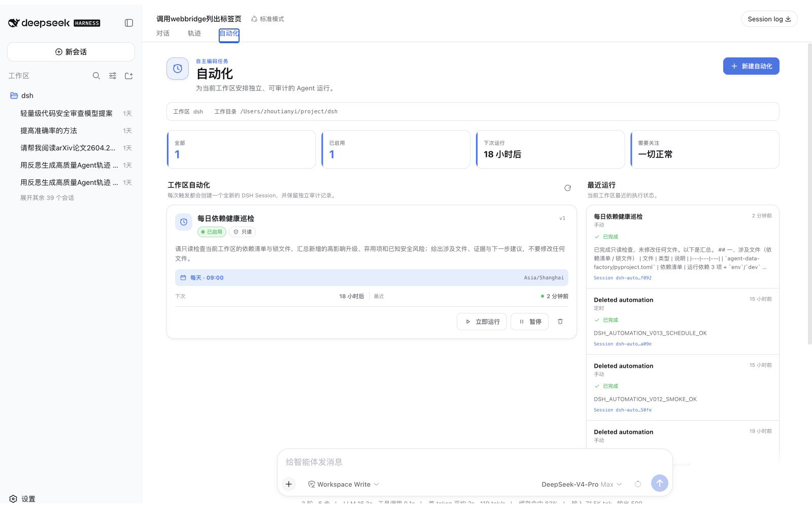812x508 pixels.
Task: Start a new conversation with 新会话
Action: coord(71,52)
